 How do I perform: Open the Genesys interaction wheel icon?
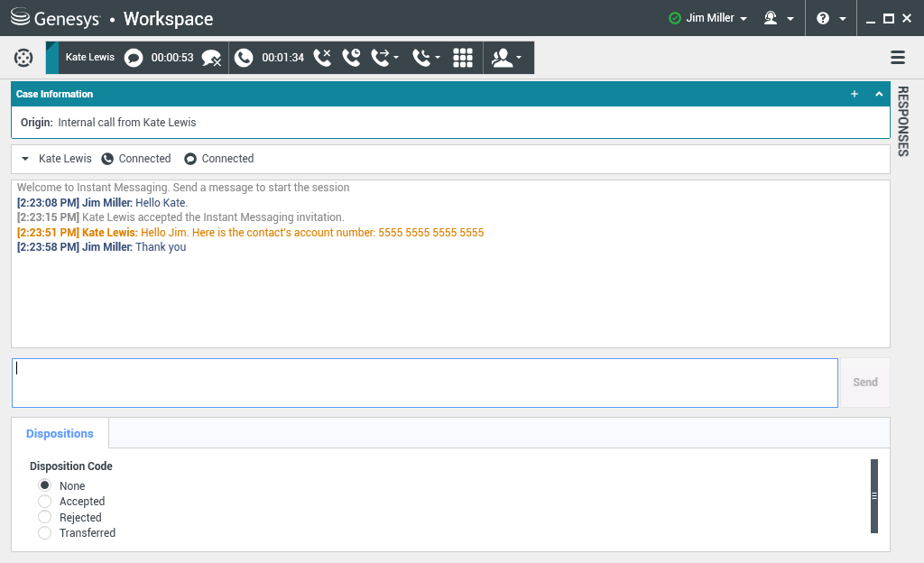pos(23,58)
